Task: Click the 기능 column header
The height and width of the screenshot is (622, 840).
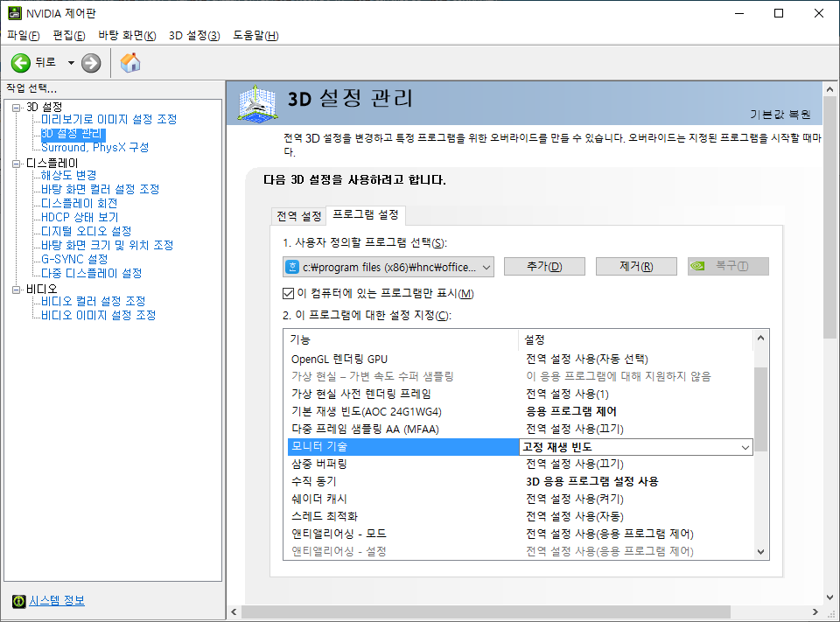Action: (x=401, y=339)
